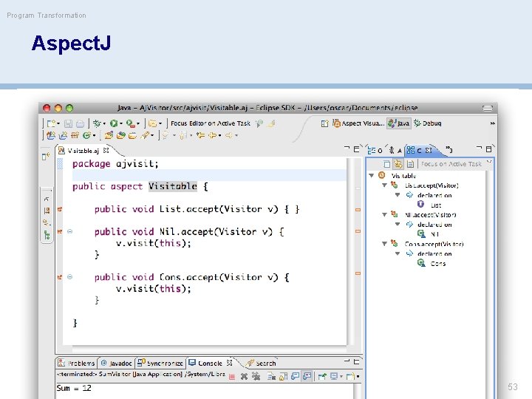The width and height of the screenshot is (532, 399).
Task: Collapse the Cons.accept(Visitor) node
Action: tap(384, 244)
